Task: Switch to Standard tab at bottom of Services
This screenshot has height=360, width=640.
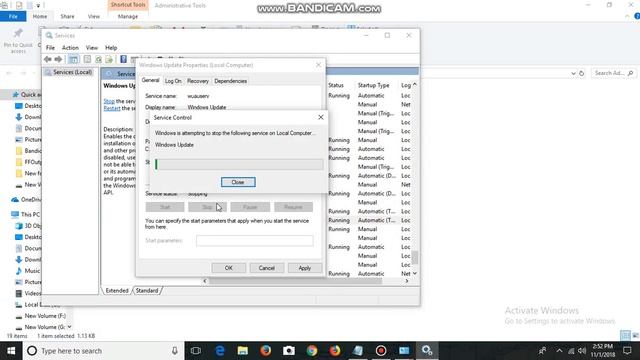Action: click(147, 291)
